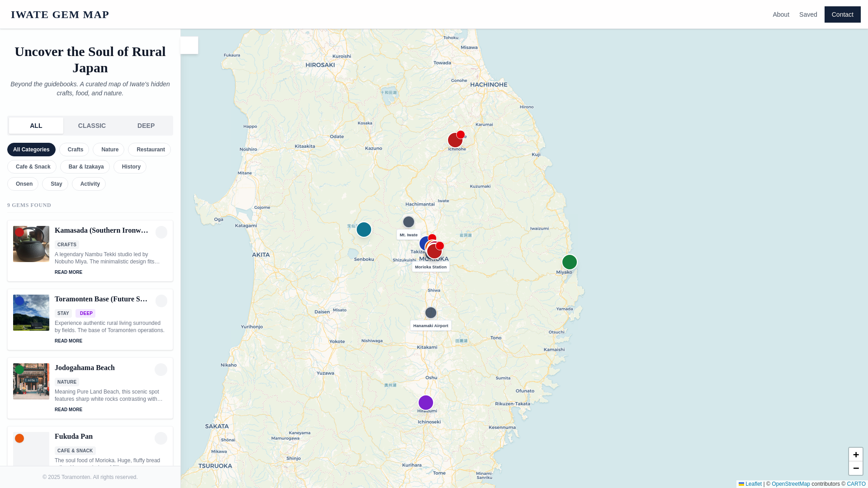Open the Kamasada (Southern Ironware) title
This screenshot has height=488, width=868.
102,230
